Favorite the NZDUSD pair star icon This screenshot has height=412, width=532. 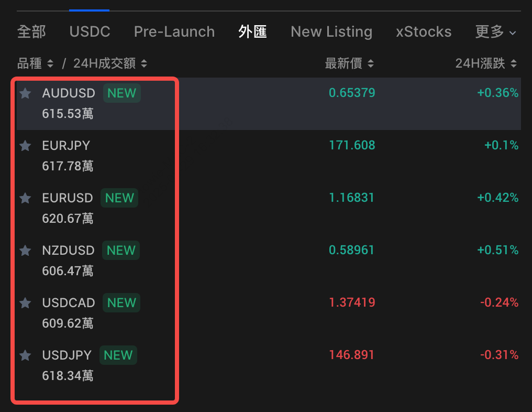(25, 251)
